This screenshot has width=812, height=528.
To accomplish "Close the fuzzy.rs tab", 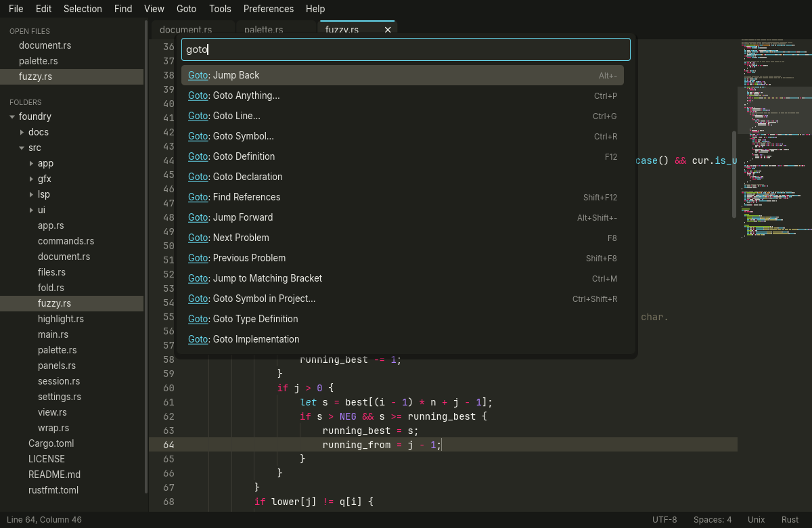I will [388, 30].
